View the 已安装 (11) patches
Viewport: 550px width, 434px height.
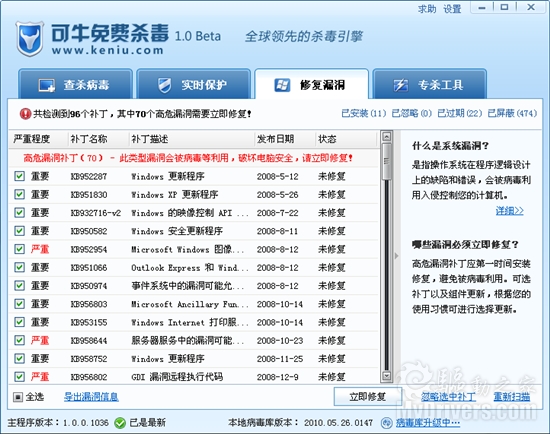(364, 113)
